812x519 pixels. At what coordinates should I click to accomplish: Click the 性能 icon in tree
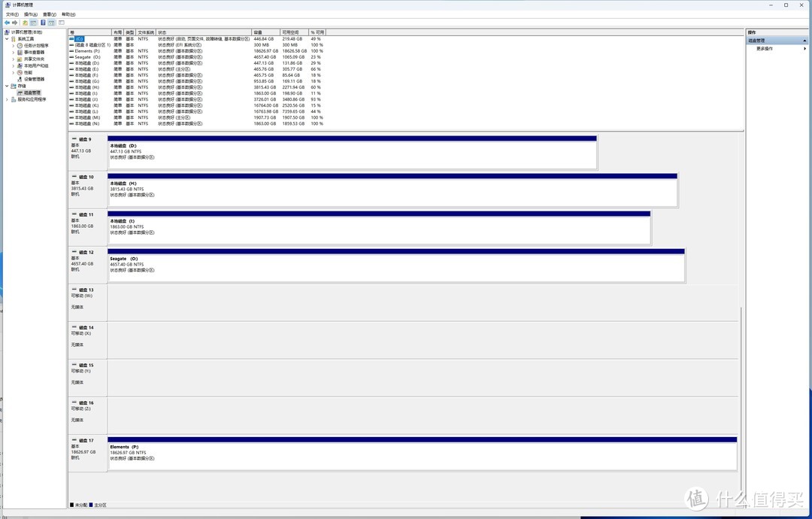(x=20, y=72)
